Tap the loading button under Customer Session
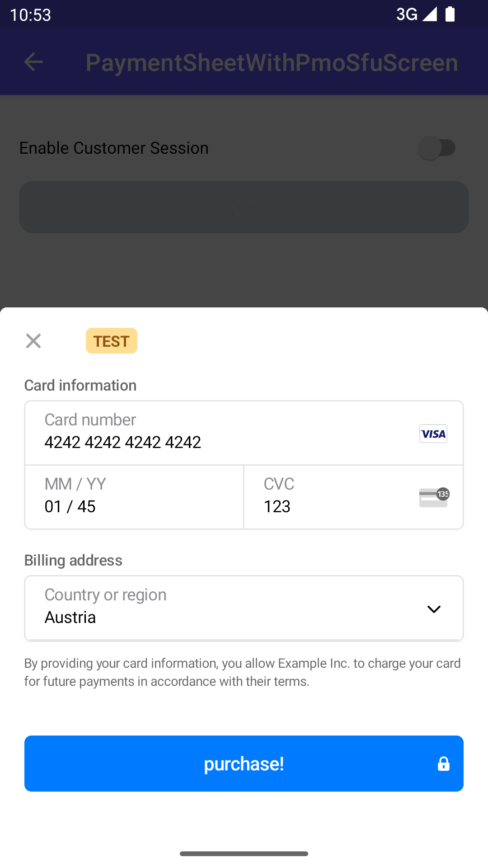The height and width of the screenshot is (868, 488). [244, 207]
